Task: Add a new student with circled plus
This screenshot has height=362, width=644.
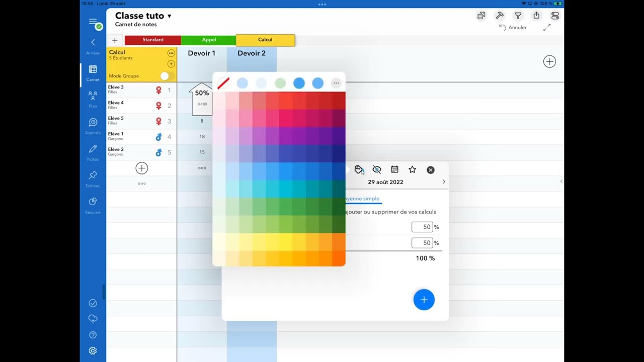Action: coord(142,168)
